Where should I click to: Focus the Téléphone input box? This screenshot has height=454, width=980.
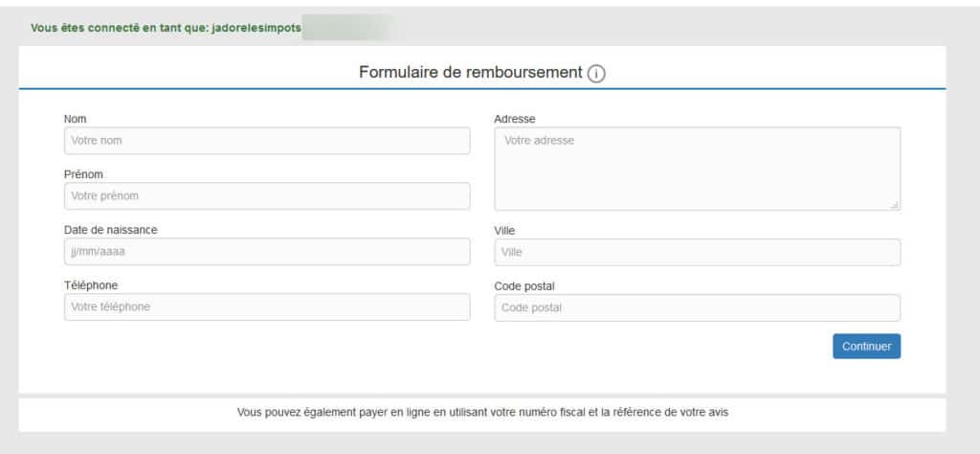click(267, 307)
